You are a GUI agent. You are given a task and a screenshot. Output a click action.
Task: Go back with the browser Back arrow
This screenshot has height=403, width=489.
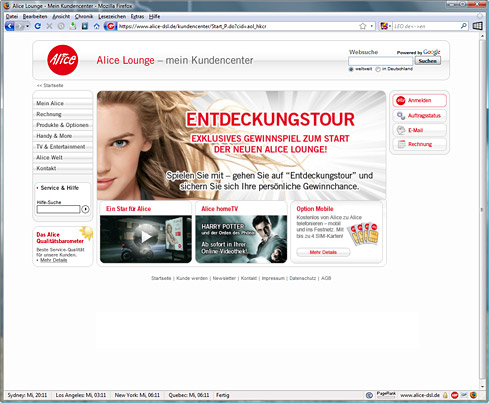click(x=10, y=26)
